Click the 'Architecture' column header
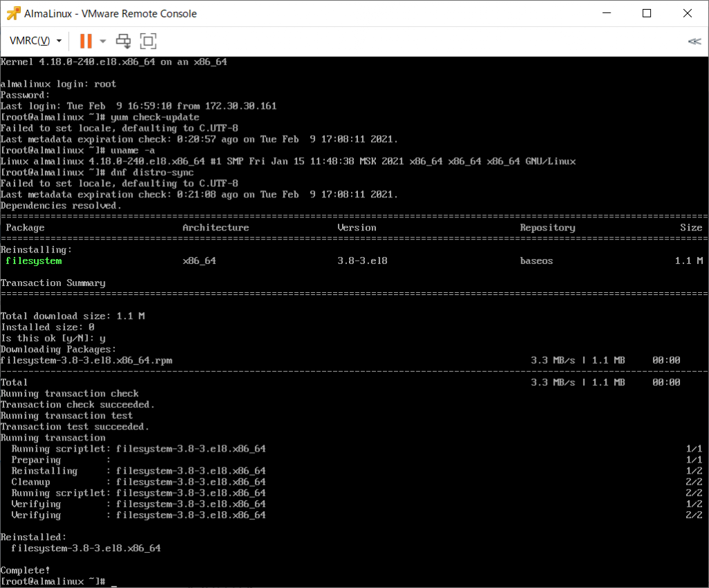 pos(216,227)
